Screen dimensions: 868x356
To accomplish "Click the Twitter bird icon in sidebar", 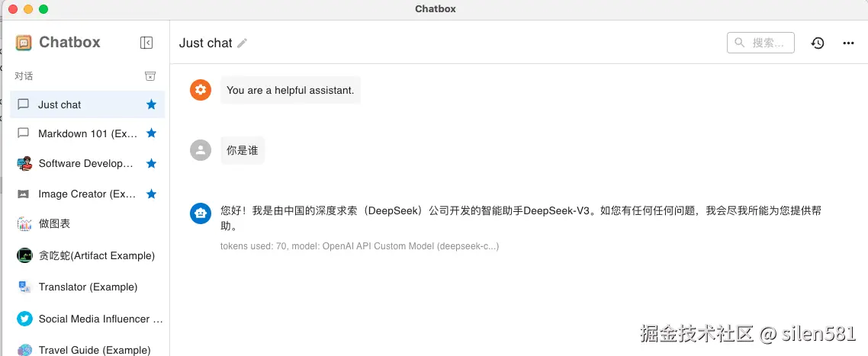I will pos(24,319).
